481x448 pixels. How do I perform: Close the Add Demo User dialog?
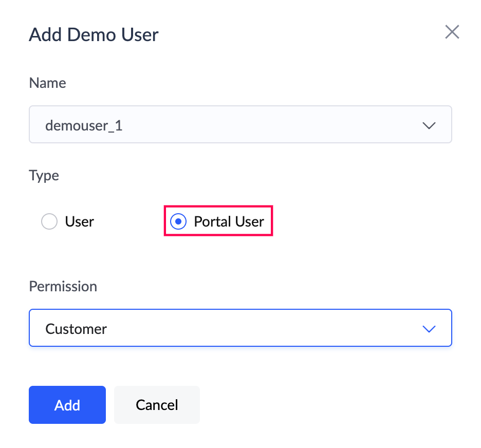[x=452, y=32]
